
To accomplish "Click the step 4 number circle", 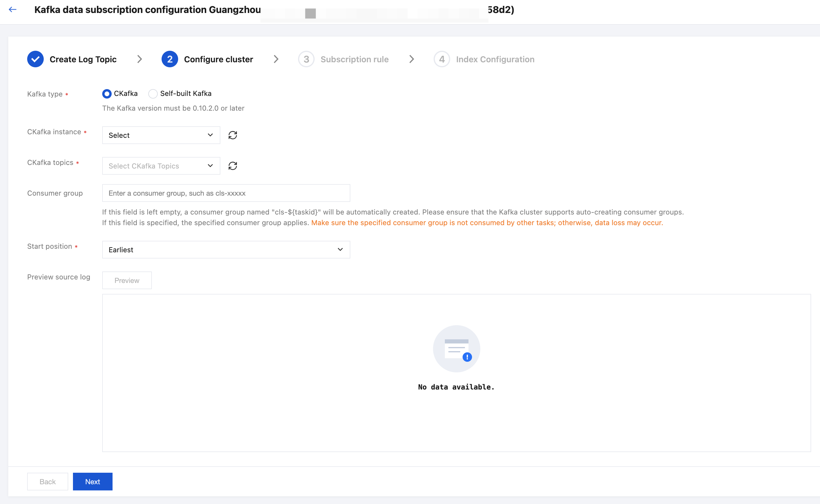I will click(442, 59).
